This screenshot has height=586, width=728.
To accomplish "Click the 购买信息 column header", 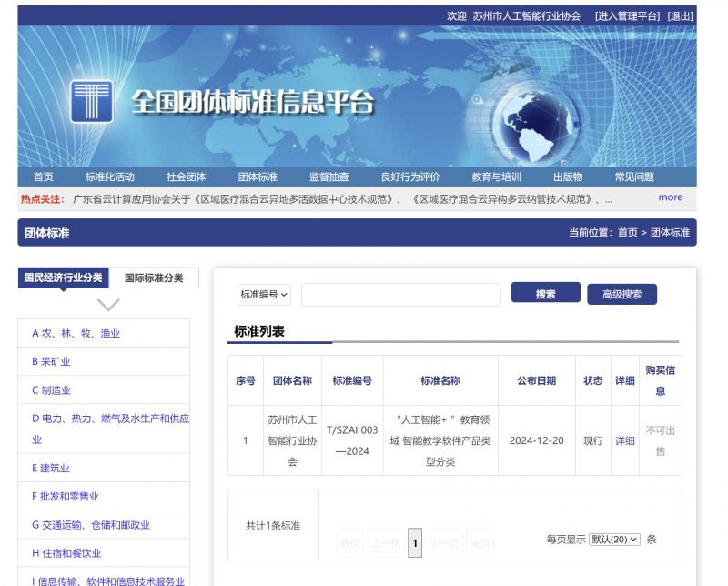I will [661, 380].
